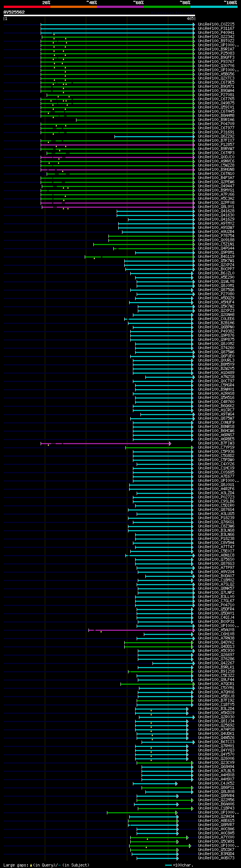Screen dimensions: 241x868
Task: Open hit UniRef100_P40941
Action: coord(216,33)
